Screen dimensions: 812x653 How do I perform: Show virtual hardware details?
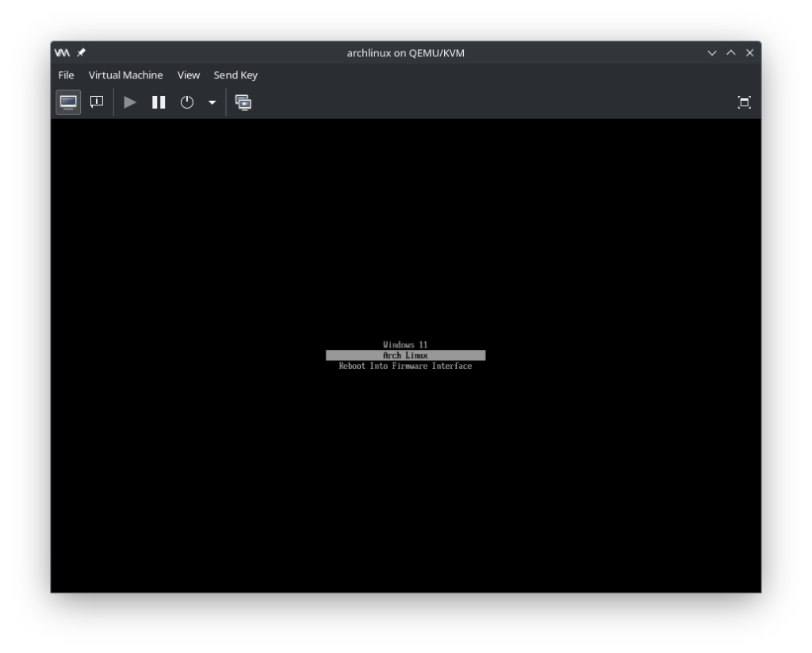coord(96,102)
